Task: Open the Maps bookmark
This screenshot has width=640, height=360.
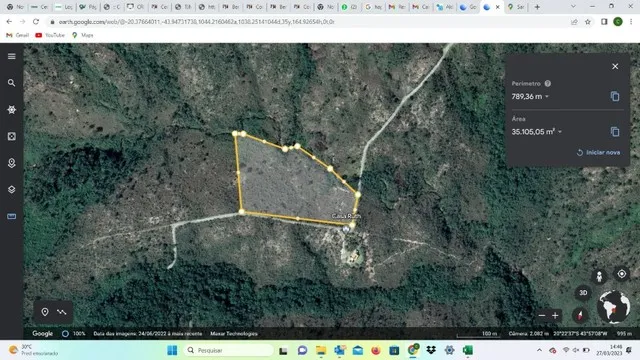Action: [82, 35]
